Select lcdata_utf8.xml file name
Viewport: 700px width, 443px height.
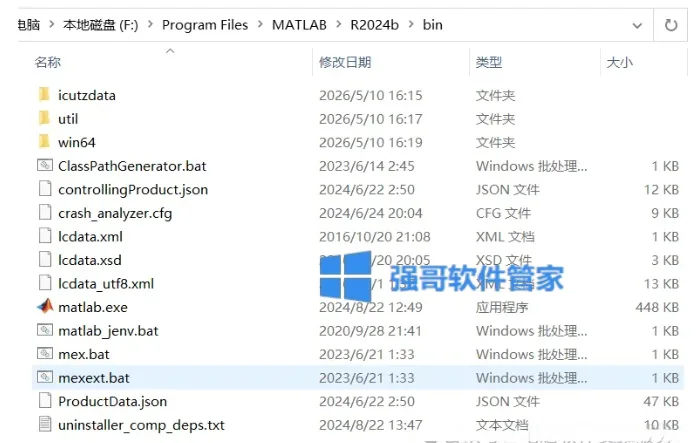(106, 284)
